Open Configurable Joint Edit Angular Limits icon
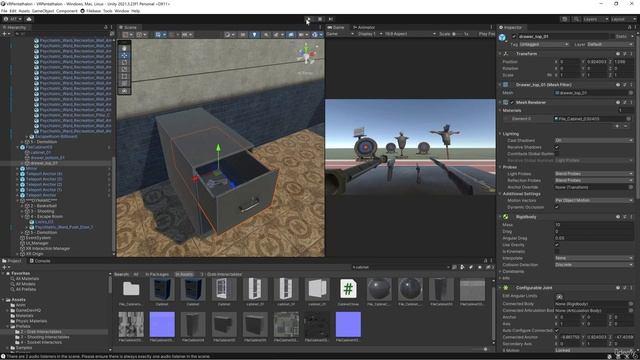Viewport: 640px width, 360px height. pos(559,296)
